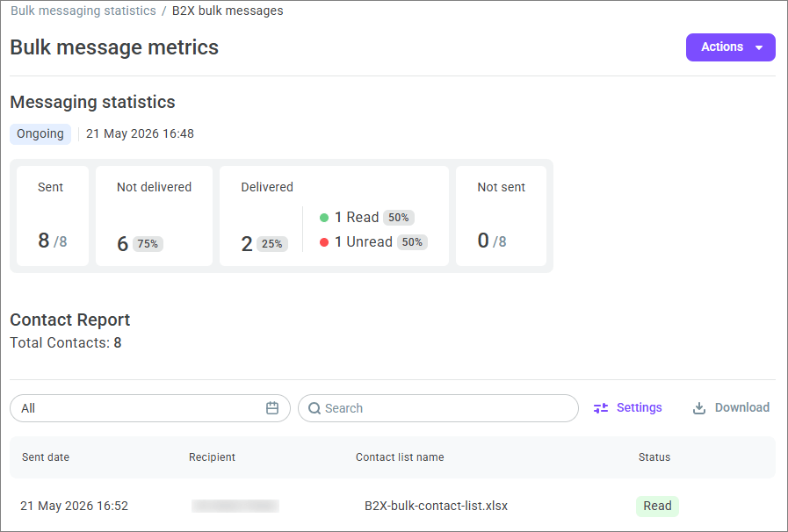This screenshot has height=532, width=788.
Task: Click the Contact list name column header
Action: (x=400, y=457)
